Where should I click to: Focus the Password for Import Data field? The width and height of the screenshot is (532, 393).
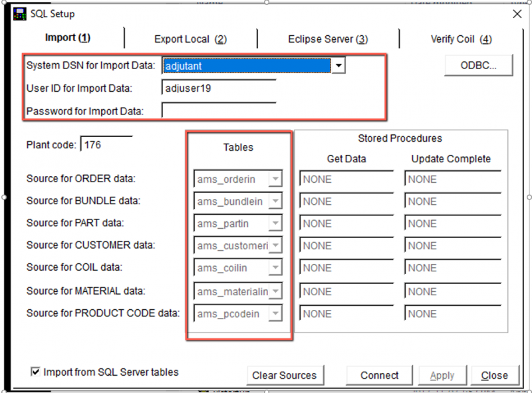click(218, 111)
